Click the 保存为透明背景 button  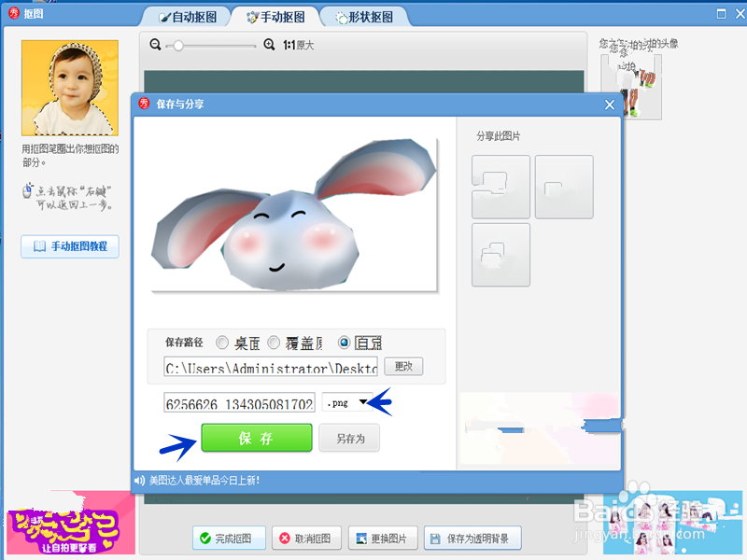coord(472,539)
